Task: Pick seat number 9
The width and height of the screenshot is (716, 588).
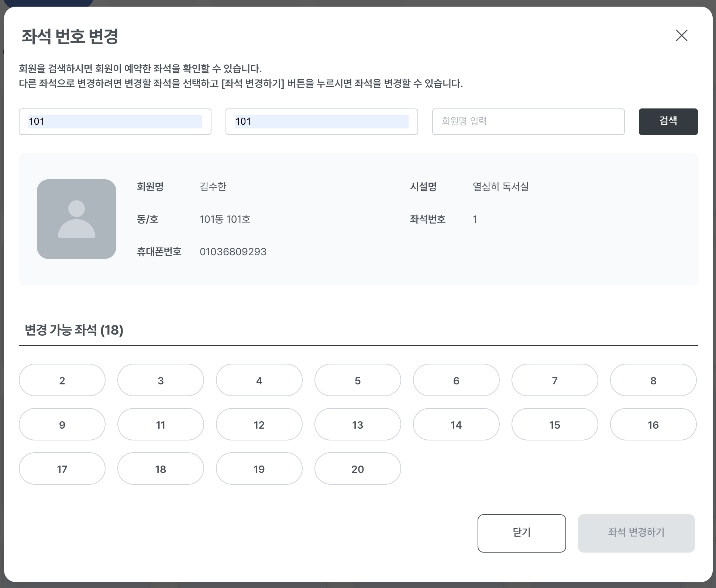Action: [62, 425]
